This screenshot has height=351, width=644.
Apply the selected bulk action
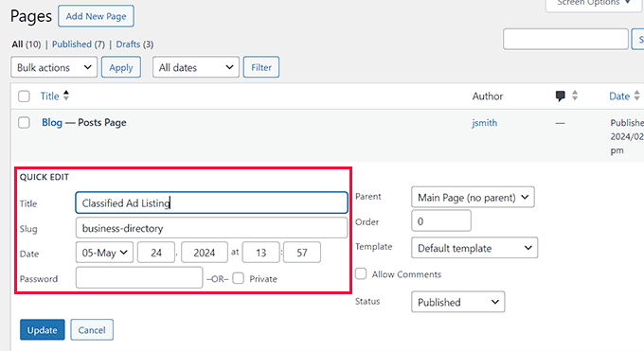pos(121,67)
